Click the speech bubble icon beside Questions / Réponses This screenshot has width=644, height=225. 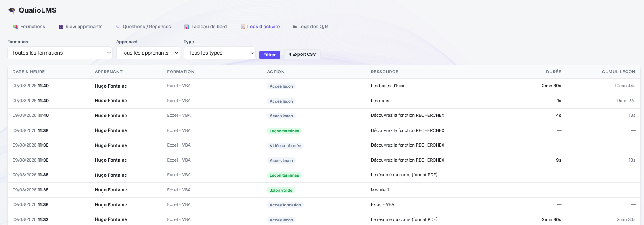coord(118,27)
